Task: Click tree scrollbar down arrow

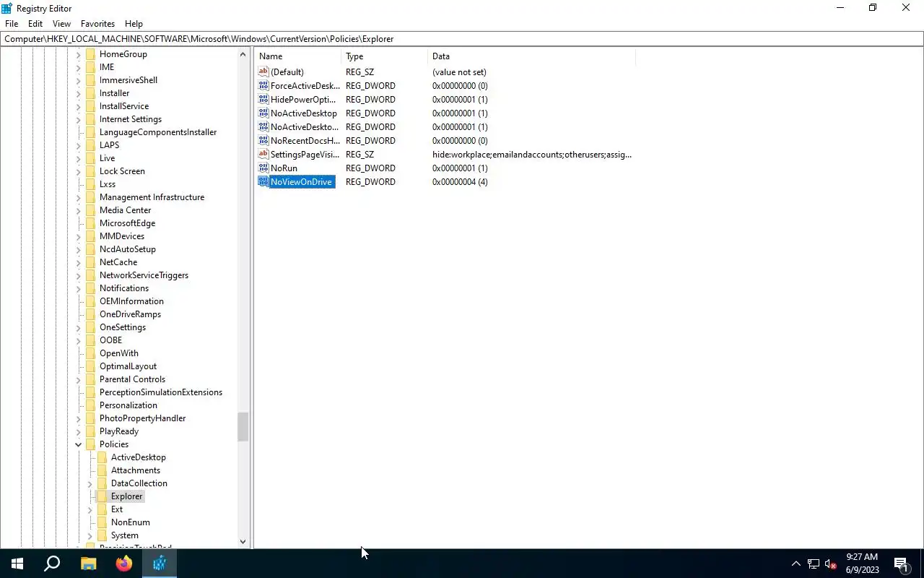Action: click(x=243, y=541)
